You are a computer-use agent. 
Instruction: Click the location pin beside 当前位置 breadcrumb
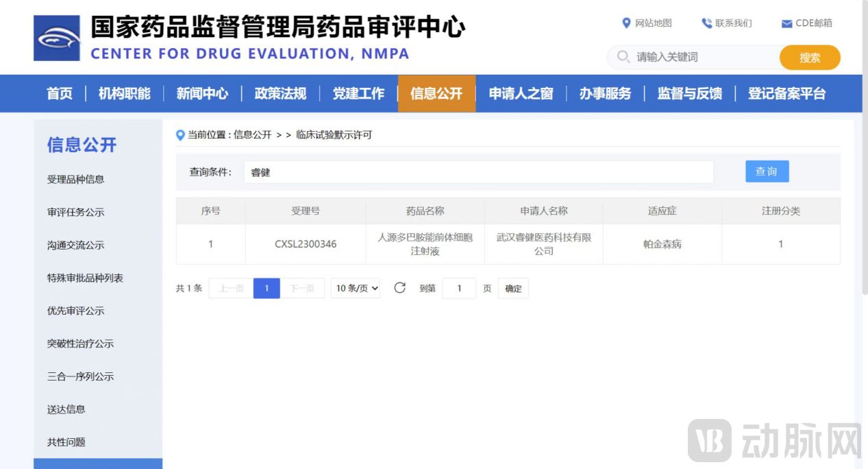pos(179,134)
